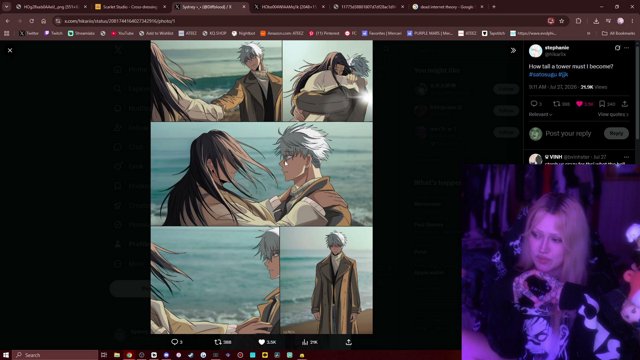Go back in browser history

point(8,21)
